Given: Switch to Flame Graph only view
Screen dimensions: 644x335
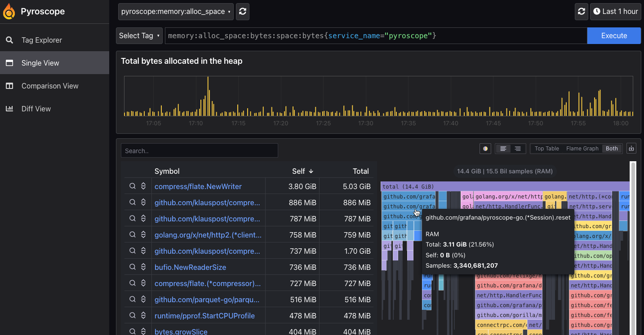Looking at the screenshot, I should 582,148.
